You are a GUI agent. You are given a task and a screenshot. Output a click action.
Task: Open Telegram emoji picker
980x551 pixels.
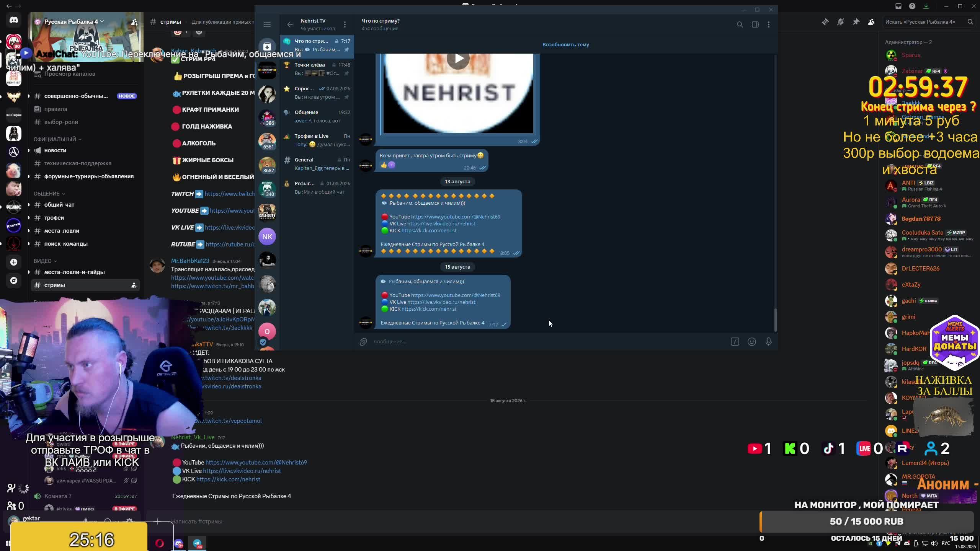point(752,342)
